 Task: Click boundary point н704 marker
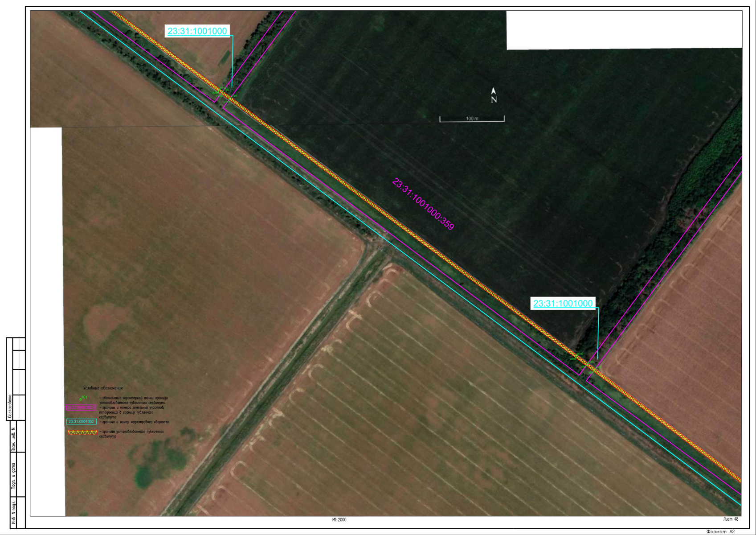(231, 98)
